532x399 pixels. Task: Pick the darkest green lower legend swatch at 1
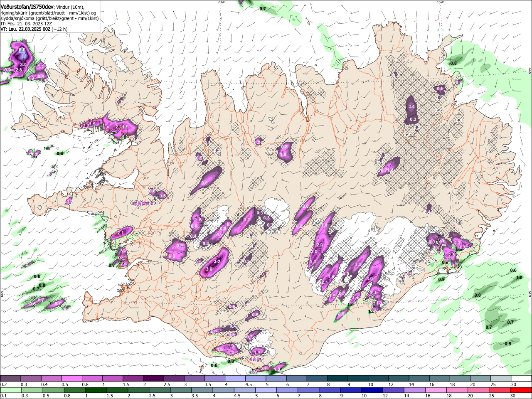click(96, 390)
